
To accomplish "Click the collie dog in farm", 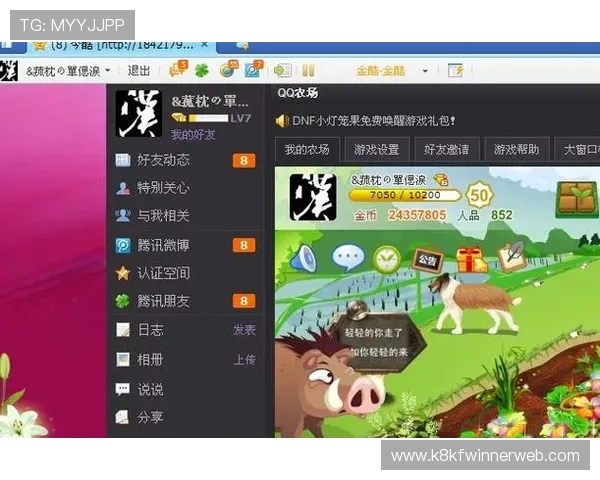I will [474, 305].
